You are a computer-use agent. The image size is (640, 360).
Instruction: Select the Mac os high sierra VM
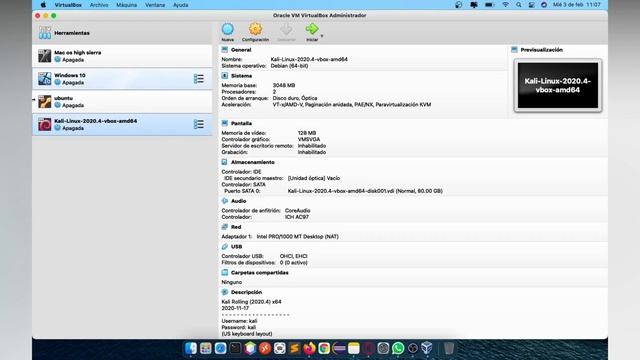click(x=122, y=56)
